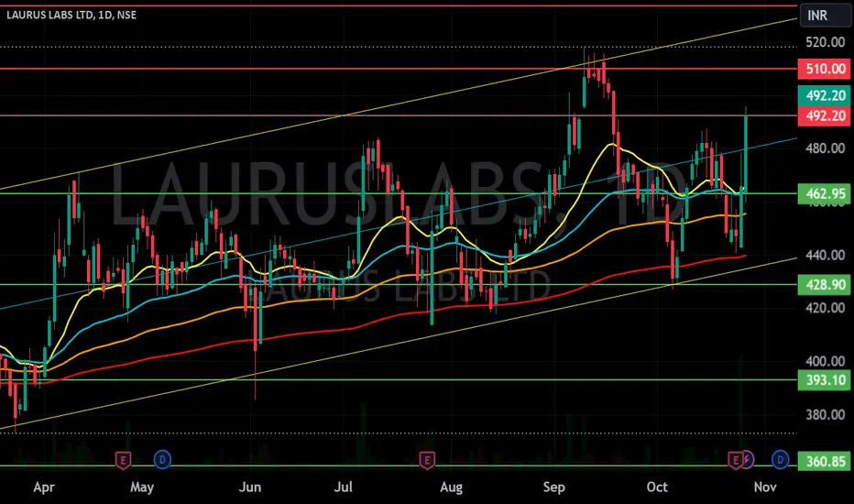Select the green 428.90 price label
Screen dimensions: 854x504
coord(825,284)
